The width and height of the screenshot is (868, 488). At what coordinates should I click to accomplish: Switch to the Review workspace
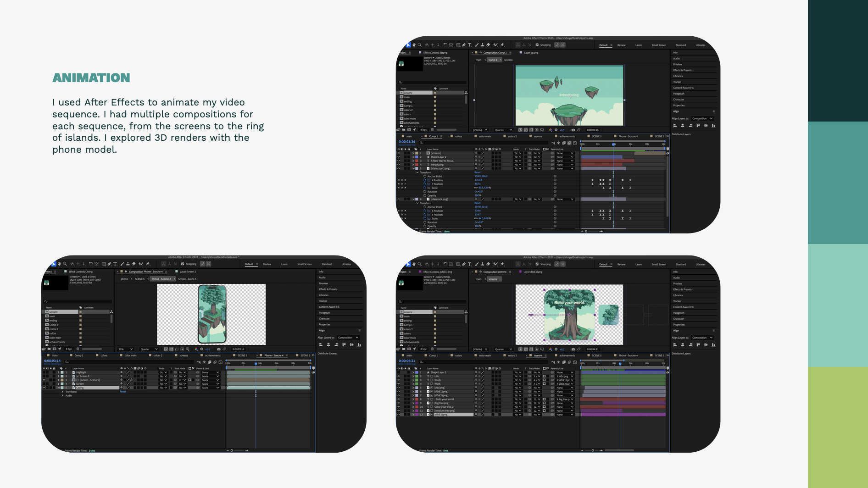point(621,45)
